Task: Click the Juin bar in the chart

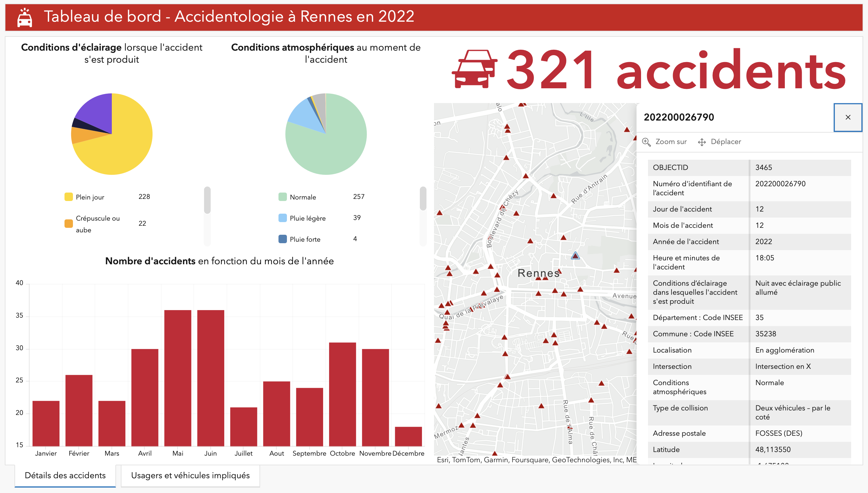Action: pyautogui.click(x=211, y=378)
